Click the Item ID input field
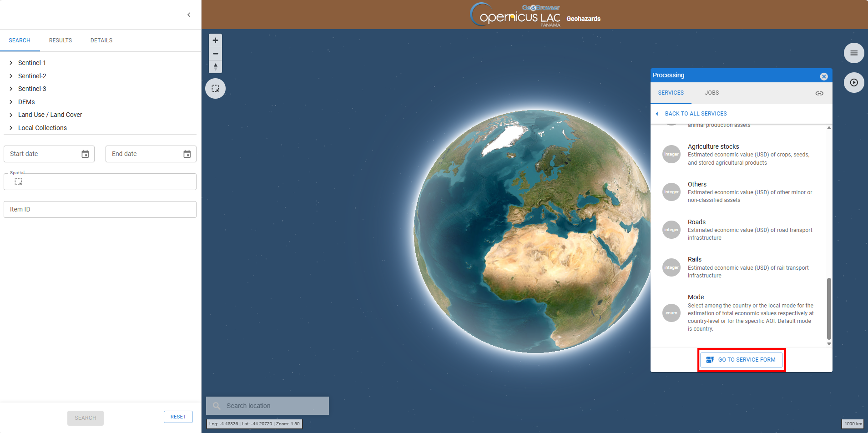 (x=100, y=209)
